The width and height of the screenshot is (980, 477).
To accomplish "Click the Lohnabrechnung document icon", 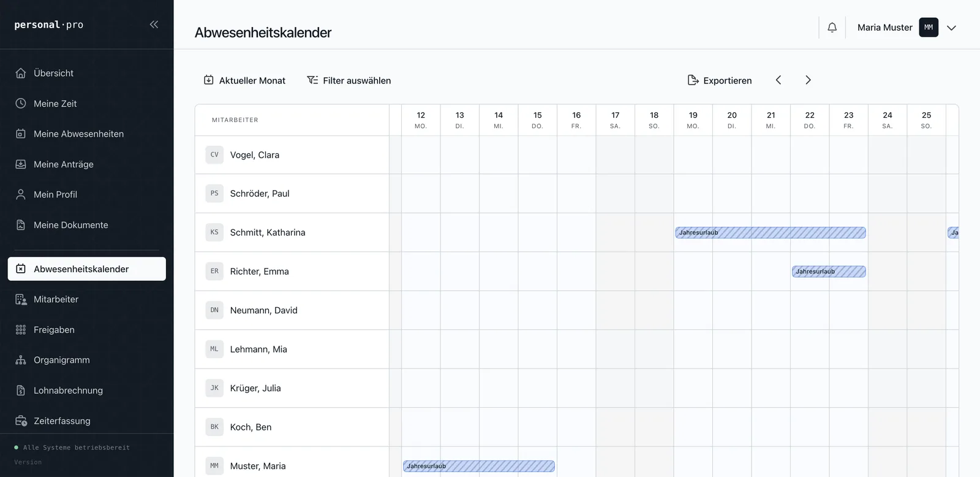I will (21, 391).
